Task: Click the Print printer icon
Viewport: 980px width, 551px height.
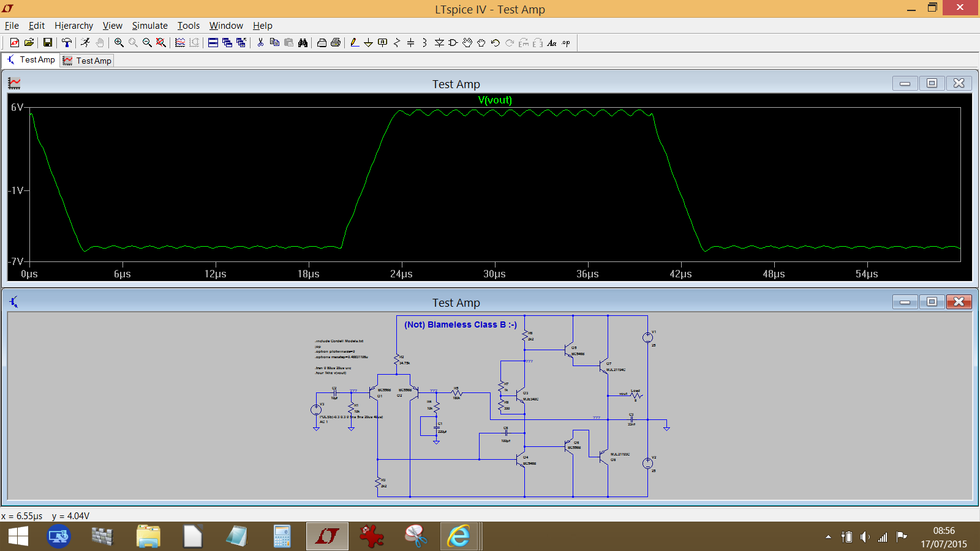Action: click(x=336, y=42)
